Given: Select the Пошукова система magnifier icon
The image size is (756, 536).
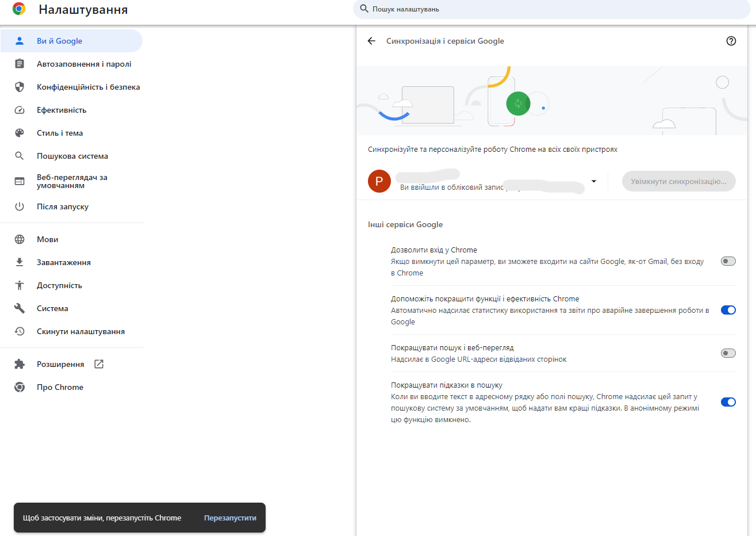Looking at the screenshot, I should [x=20, y=156].
